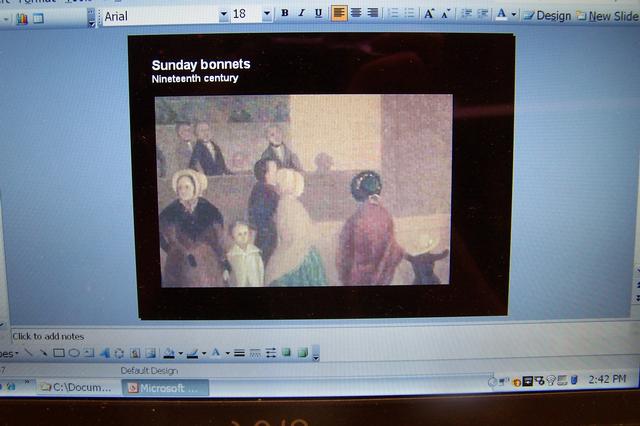Open the slide Design pane

(x=547, y=16)
